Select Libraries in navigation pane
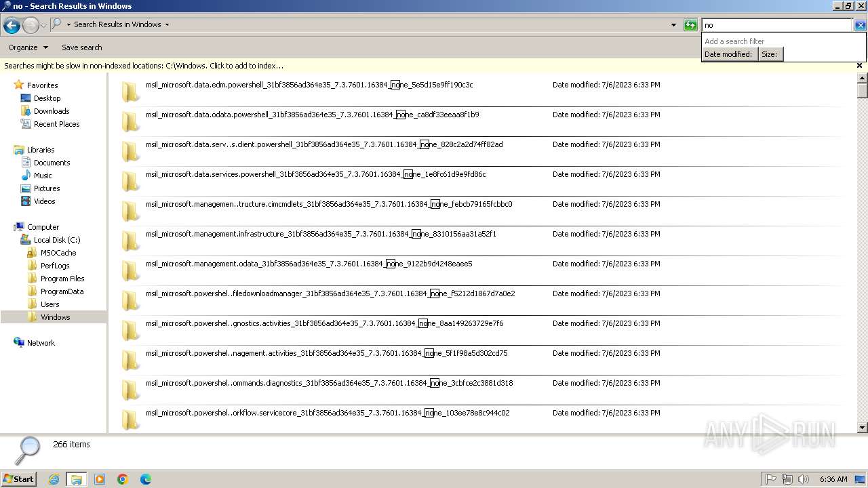The height and width of the screenshot is (488, 868). pos(41,150)
